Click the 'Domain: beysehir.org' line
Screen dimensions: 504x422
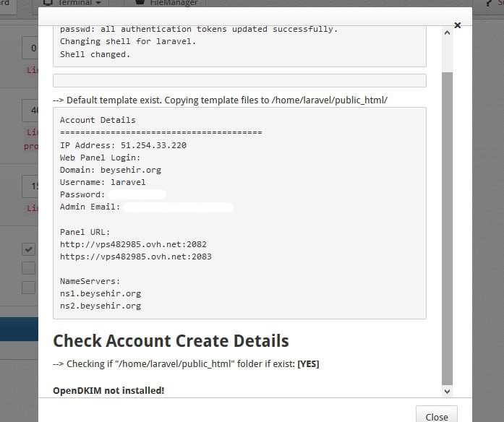[x=111, y=170]
